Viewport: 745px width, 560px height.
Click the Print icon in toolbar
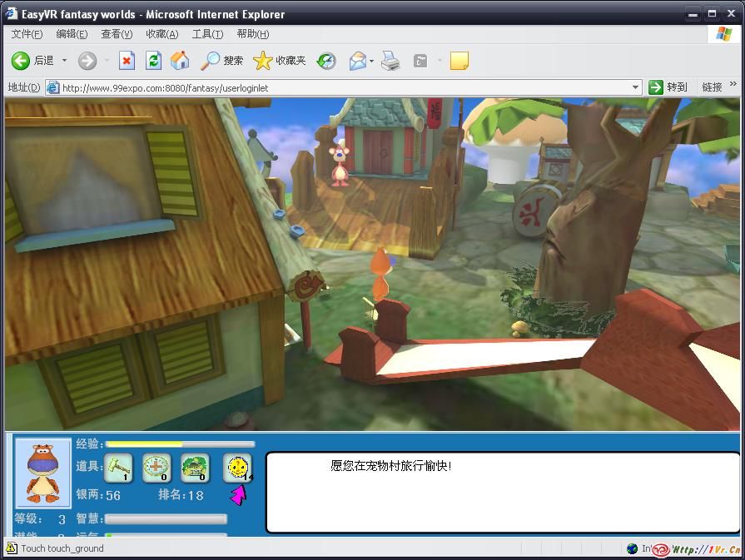pos(390,61)
